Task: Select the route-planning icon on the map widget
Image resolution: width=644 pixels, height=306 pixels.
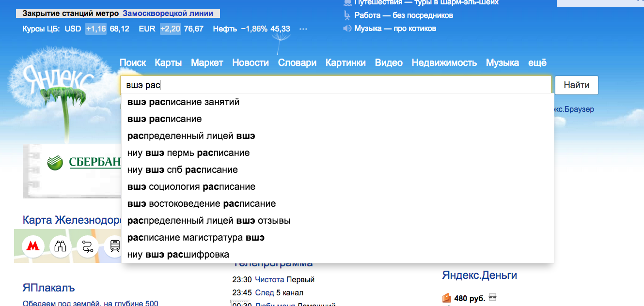Action: click(x=88, y=247)
